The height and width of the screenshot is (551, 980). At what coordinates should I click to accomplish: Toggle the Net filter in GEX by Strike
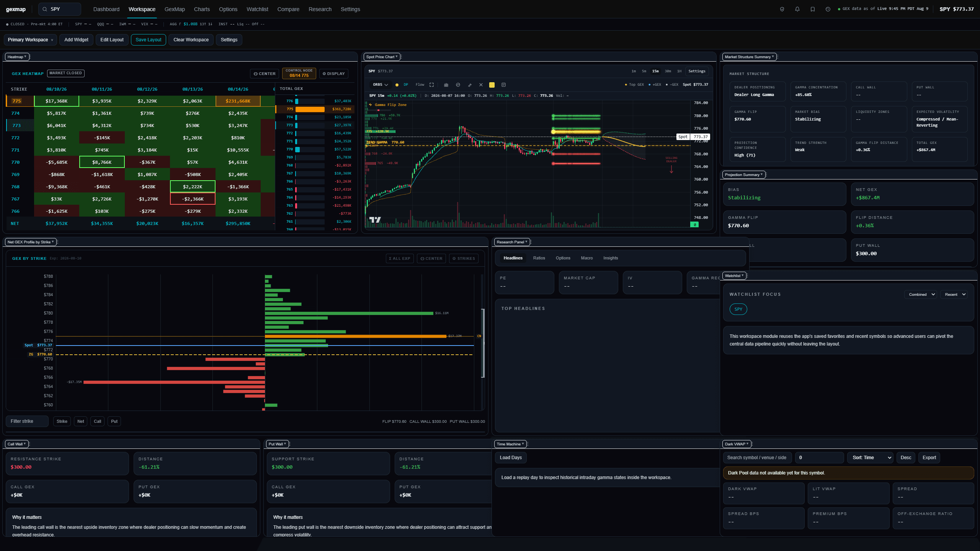pos(81,421)
